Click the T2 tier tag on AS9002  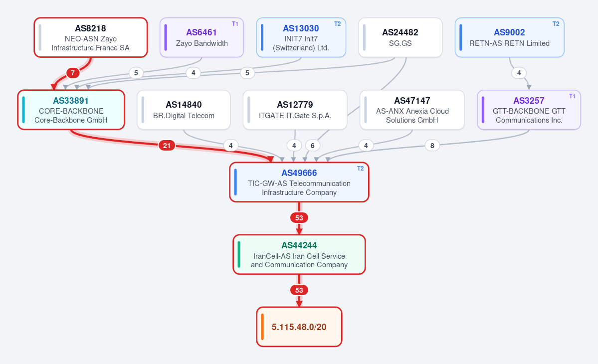point(556,24)
